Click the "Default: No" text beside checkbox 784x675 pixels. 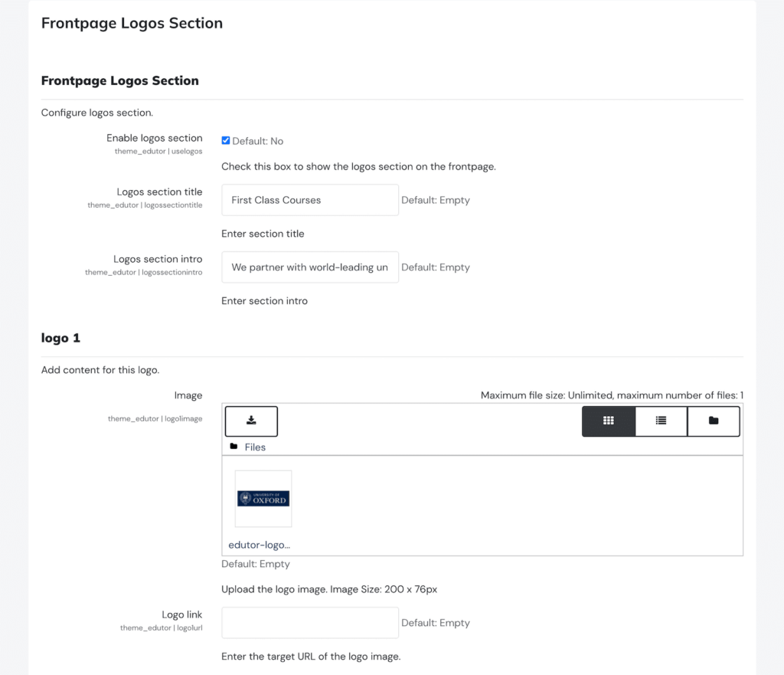258,141
